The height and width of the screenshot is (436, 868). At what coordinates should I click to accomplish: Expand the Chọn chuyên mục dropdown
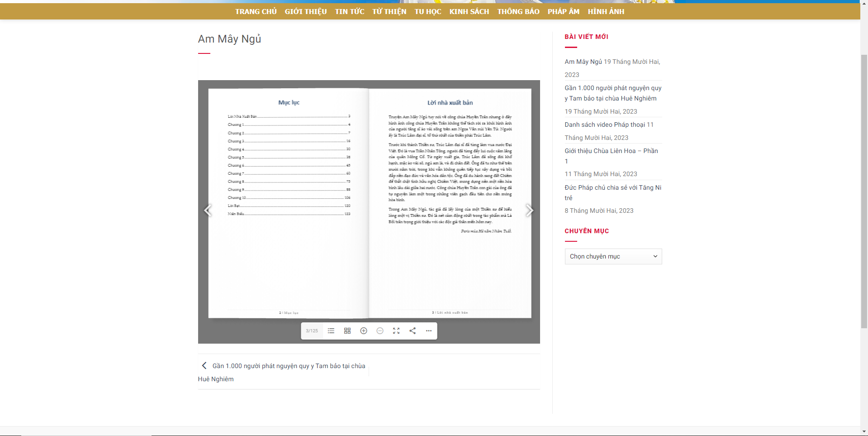pos(613,257)
